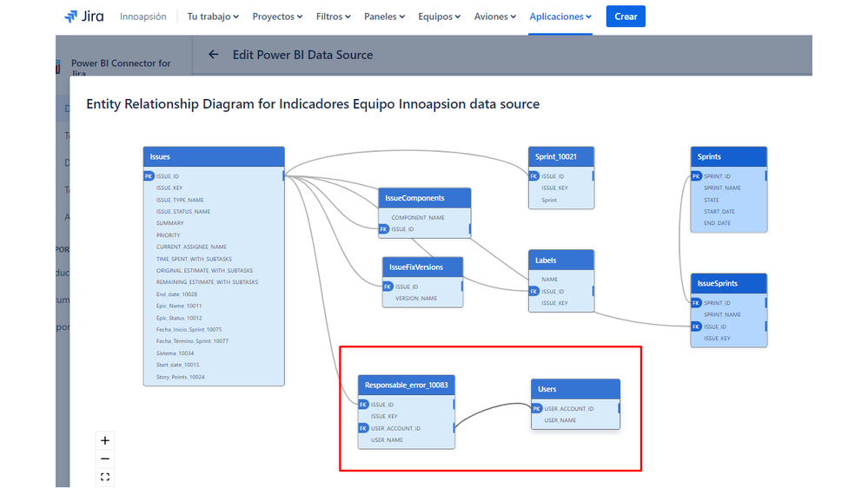
Task: Zoom in the diagram with plus button
Action: click(x=105, y=440)
